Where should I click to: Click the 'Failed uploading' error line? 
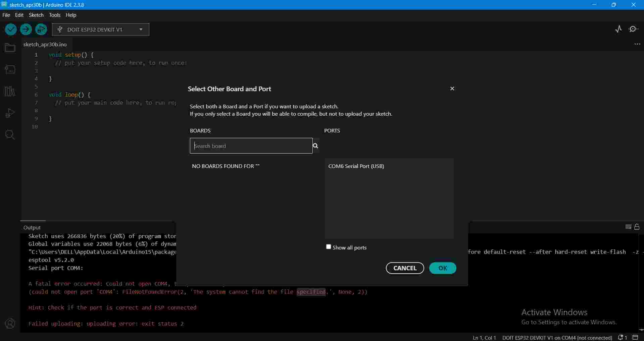(106, 324)
